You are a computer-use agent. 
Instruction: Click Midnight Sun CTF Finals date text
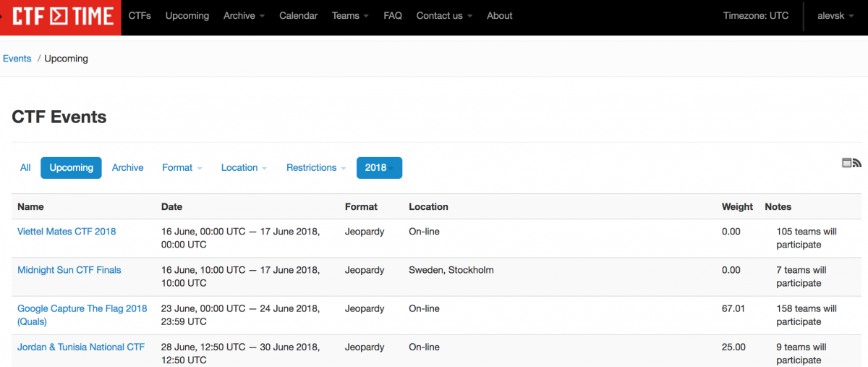pyautogui.click(x=241, y=277)
